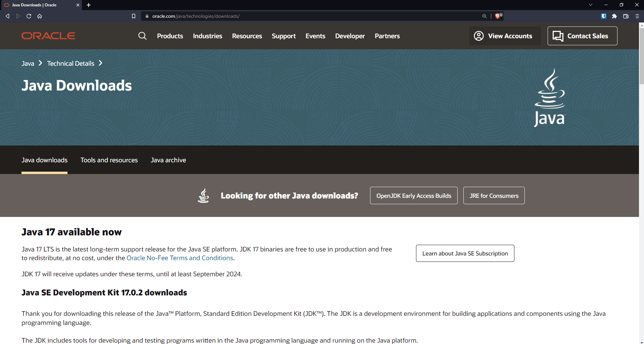Viewport: 644px width, 344px height.
Task: Go to Technical Details breadcrumb link
Action: point(71,63)
